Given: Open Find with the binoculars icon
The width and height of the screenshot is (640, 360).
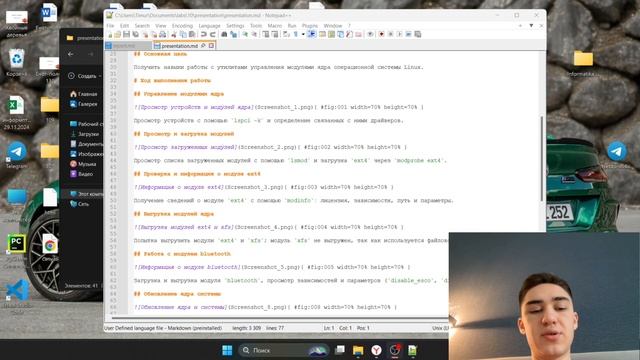Looking at the screenshot, I should [x=224, y=34].
